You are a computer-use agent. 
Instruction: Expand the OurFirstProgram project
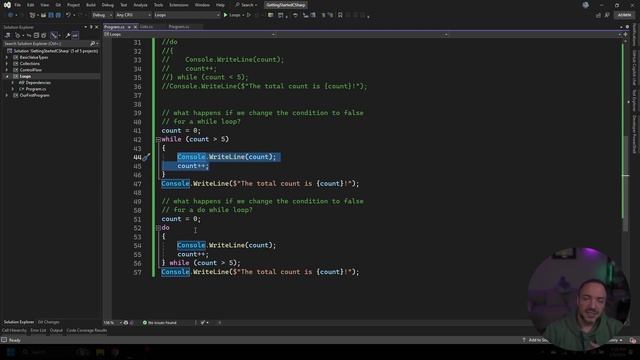click(x=7, y=96)
